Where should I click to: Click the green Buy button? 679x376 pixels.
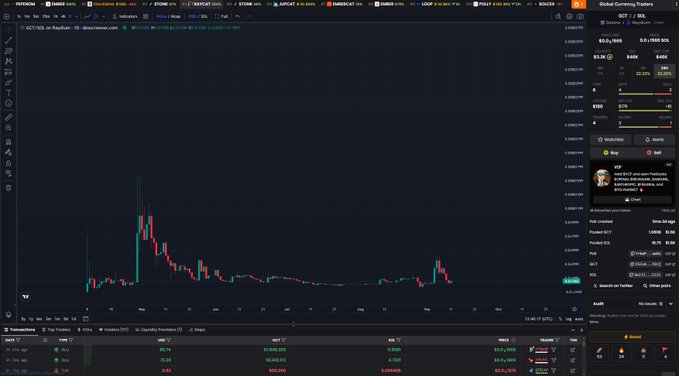click(611, 152)
